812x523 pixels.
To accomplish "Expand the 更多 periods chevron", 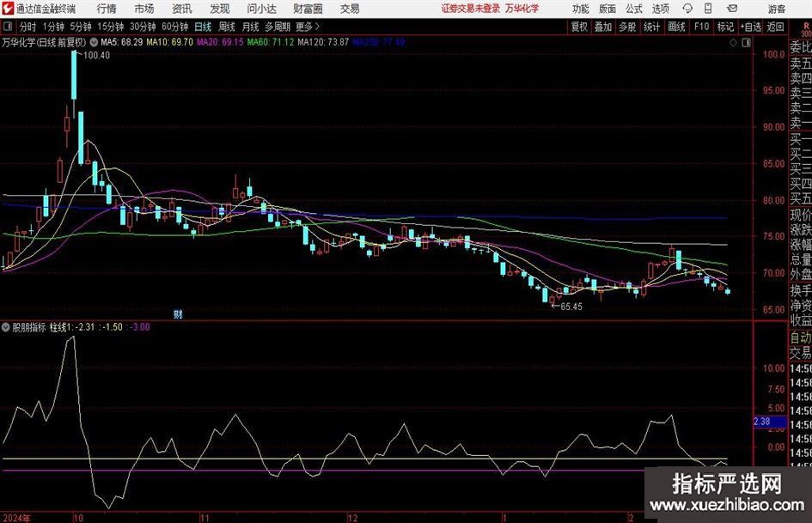I will 317,27.
